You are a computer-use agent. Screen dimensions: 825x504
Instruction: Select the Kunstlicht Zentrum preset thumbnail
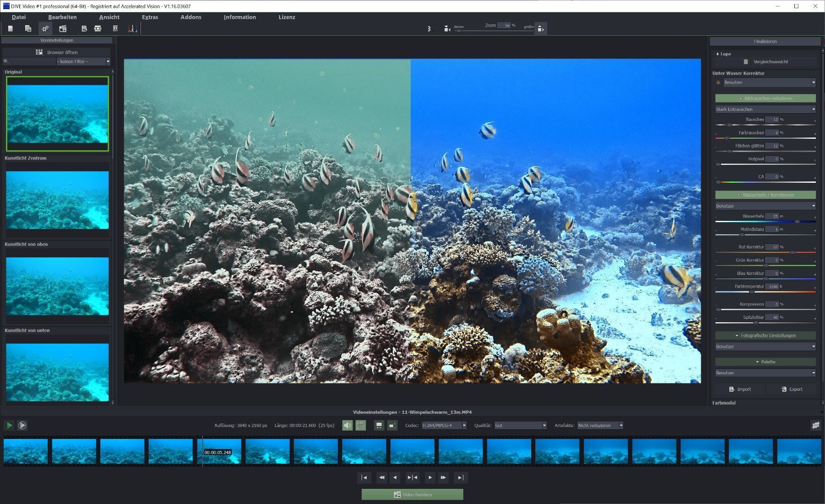[x=57, y=200]
